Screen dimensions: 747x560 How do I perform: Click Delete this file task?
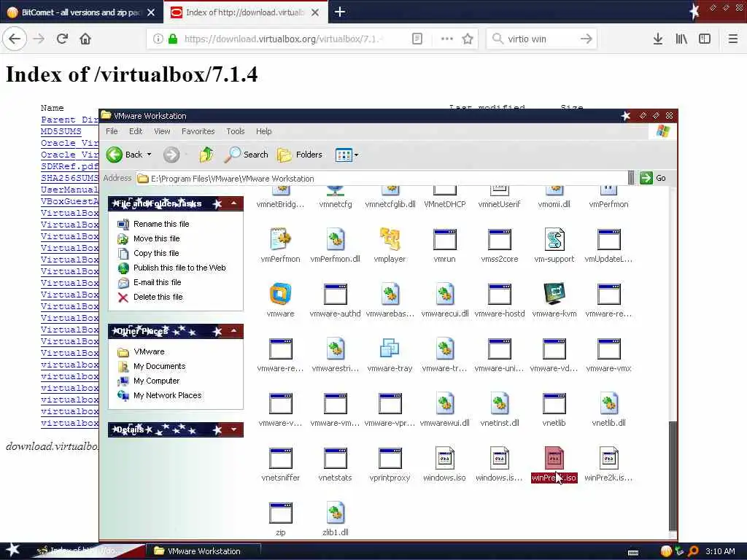pos(158,297)
